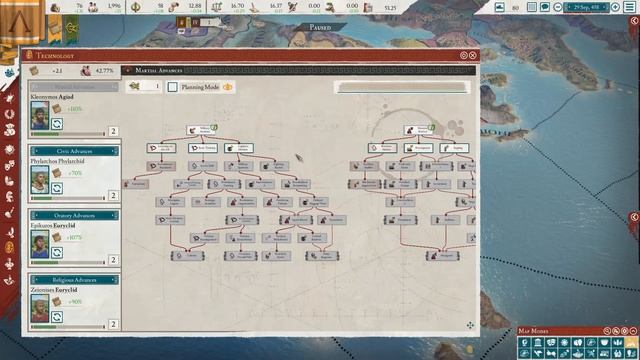Select the greyed Martial Advances panel header
This screenshot has height=360, width=640.
[x=74, y=87]
